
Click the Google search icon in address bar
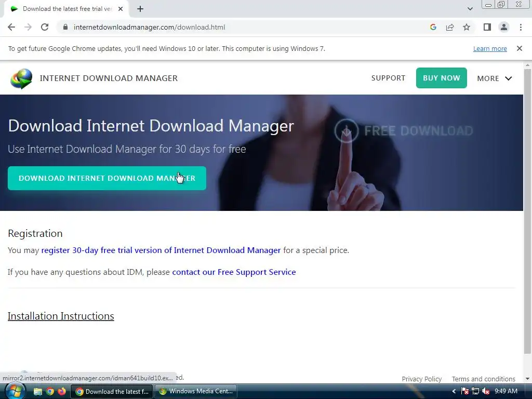(433, 27)
